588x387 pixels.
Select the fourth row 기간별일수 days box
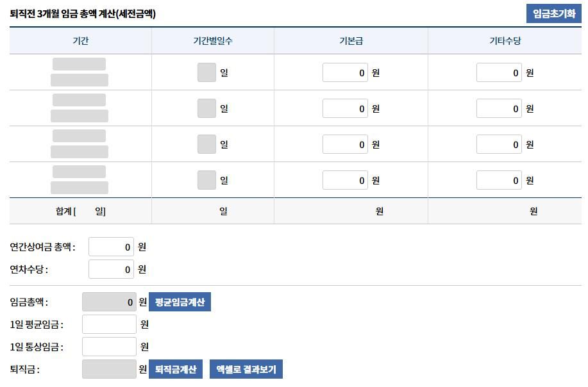coord(206,181)
